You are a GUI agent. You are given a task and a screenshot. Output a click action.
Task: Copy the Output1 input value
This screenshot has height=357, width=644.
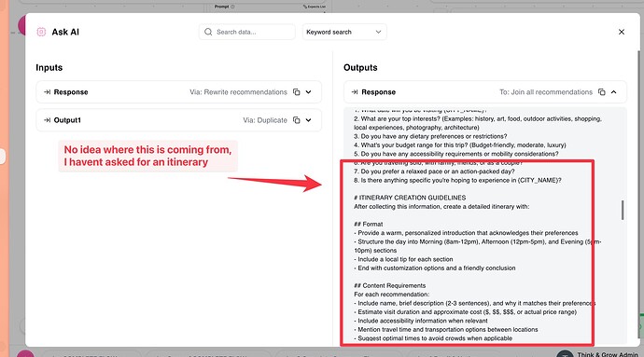pos(297,120)
